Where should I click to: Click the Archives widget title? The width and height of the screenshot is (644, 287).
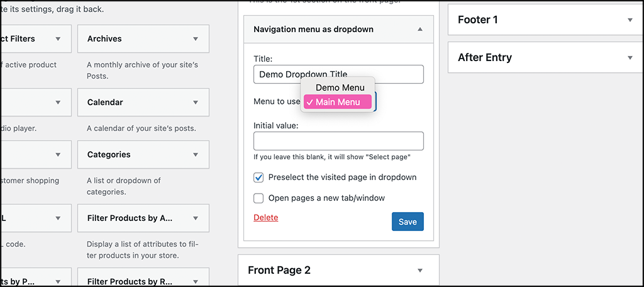pyautogui.click(x=104, y=38)
